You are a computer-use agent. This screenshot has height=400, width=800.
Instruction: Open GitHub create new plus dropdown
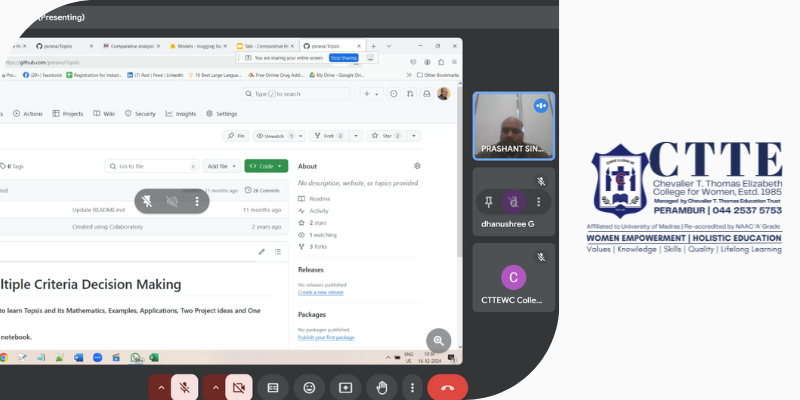371,94
